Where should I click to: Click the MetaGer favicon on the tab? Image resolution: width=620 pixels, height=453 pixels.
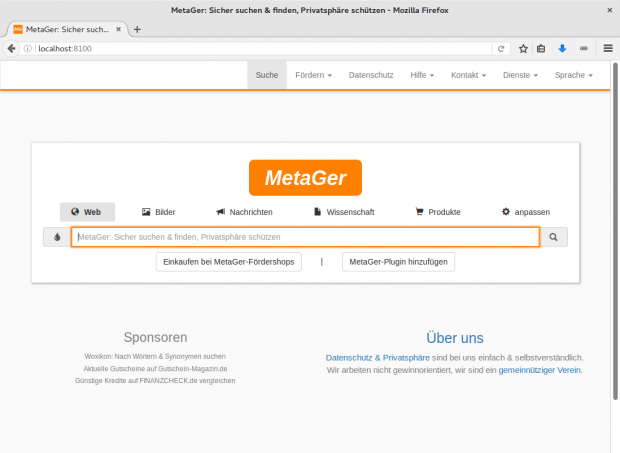coord(18,29)
